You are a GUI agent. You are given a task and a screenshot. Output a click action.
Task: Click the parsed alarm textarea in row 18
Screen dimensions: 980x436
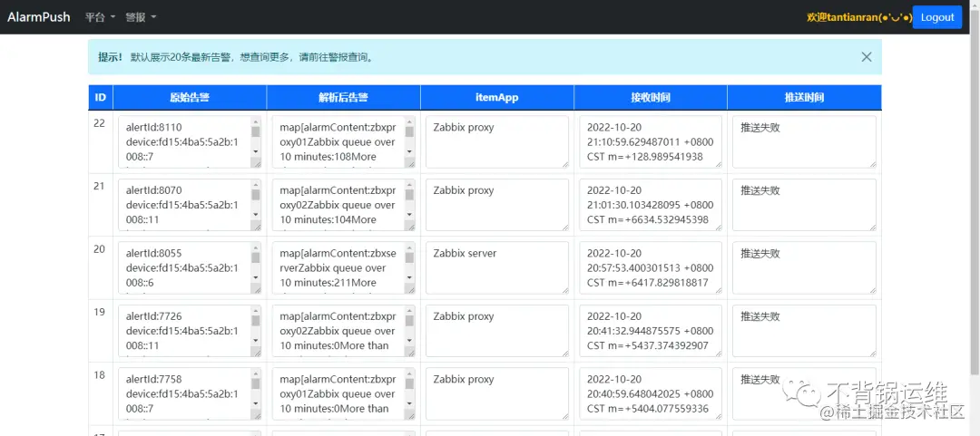coord(343,393)
